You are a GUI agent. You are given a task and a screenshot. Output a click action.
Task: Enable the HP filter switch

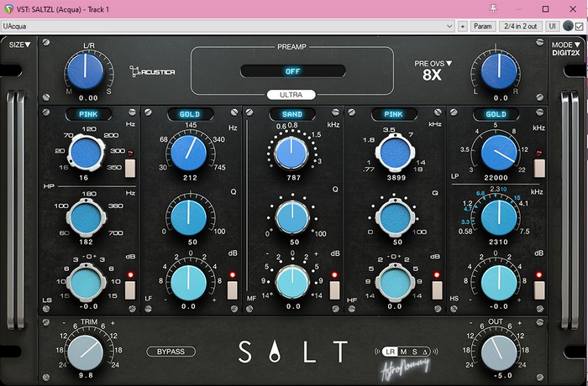(130, 168)
